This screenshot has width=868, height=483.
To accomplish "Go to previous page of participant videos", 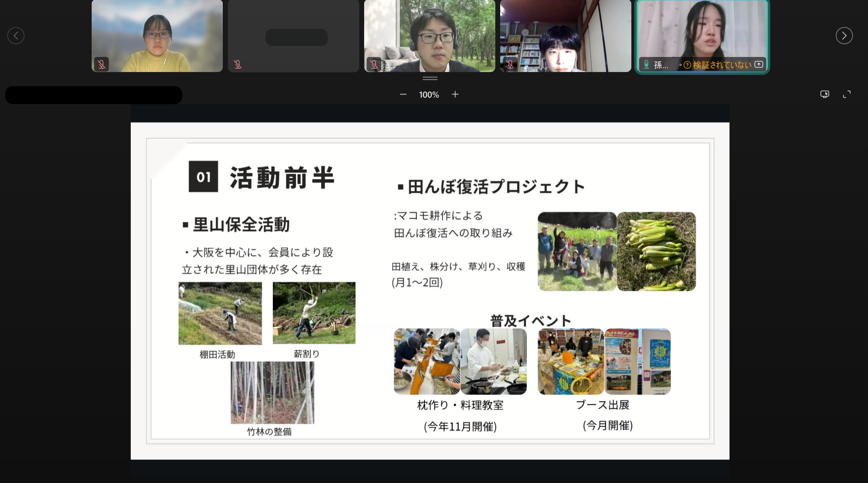I will tap(16, 36).
